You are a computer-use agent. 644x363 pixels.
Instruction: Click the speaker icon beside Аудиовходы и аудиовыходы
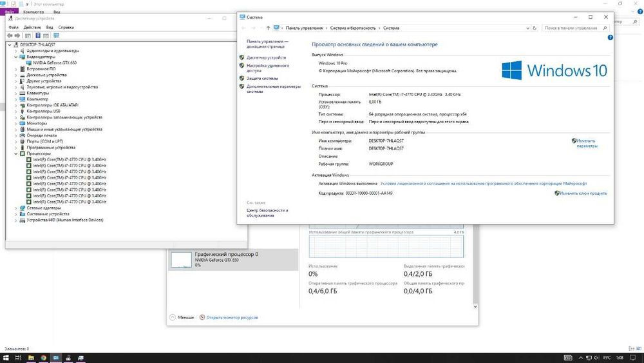[x=23, y=50]
